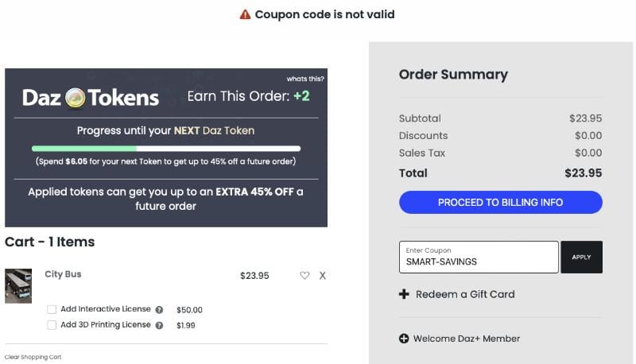This screenshot has height=364, width=636.
Task: Remove City Bus using the X icon
Action: 323,276
